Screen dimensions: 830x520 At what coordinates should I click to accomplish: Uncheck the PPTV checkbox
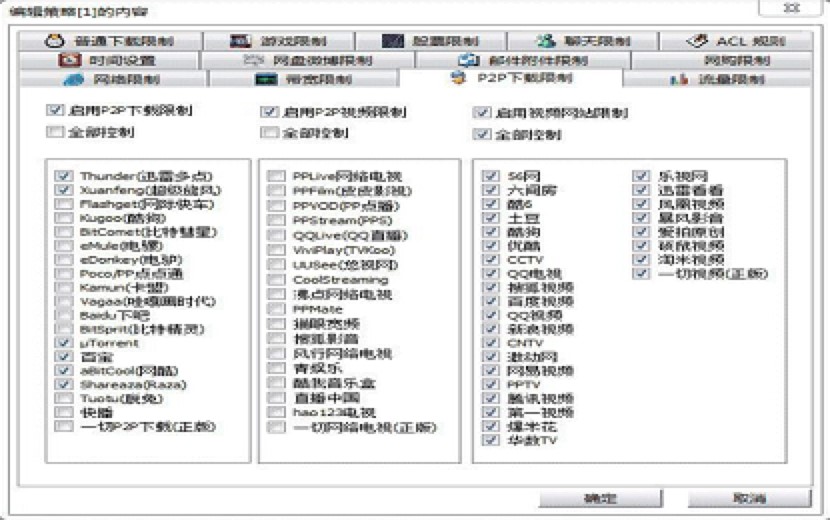tap(491, 384)
